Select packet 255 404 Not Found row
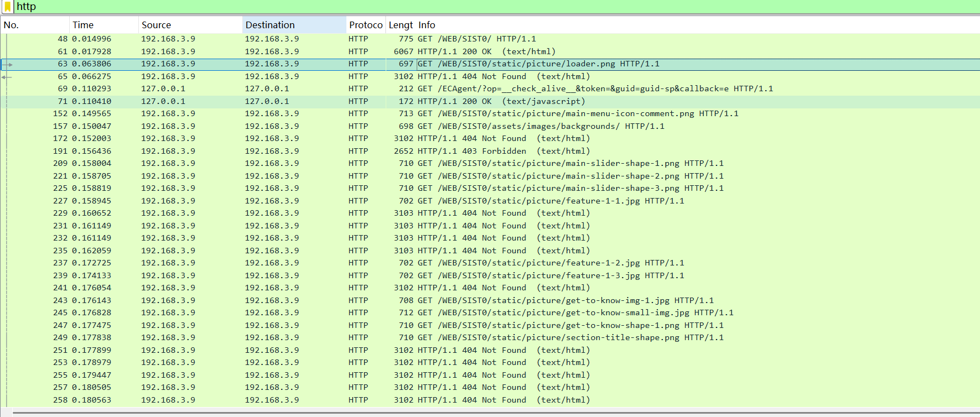 (490, 375)
